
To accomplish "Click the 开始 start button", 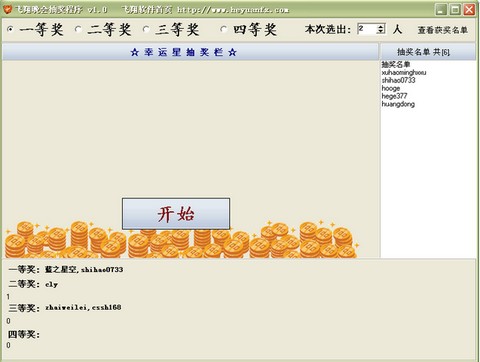I will point(176,214).
